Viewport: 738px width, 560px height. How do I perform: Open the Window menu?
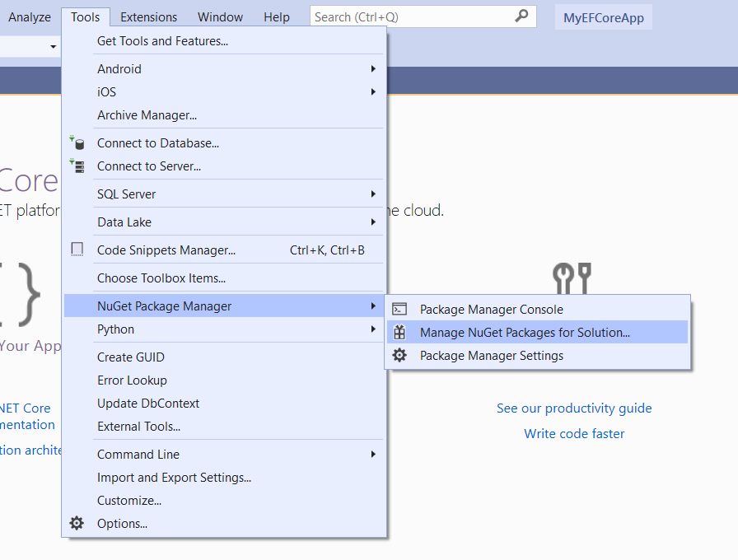point(220,17)
